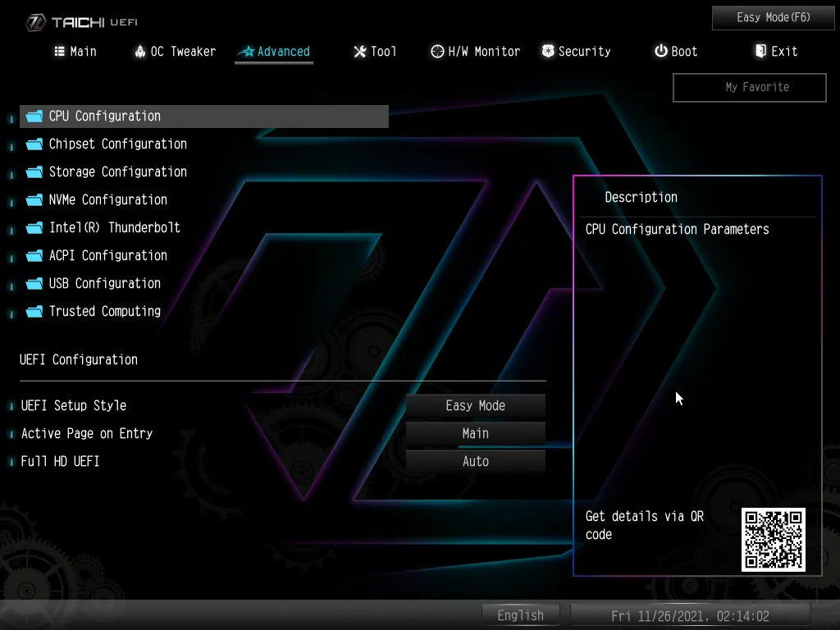The height and width of the screenshot is (630, 840).
Task: Change UEFI Setup Style Easy Mode option
Action: (x=475, y=405)
